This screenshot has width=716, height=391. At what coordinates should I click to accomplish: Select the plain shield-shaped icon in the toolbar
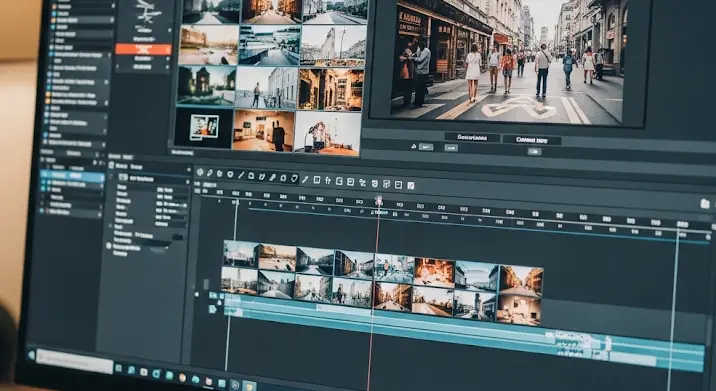tap(295, 179)
